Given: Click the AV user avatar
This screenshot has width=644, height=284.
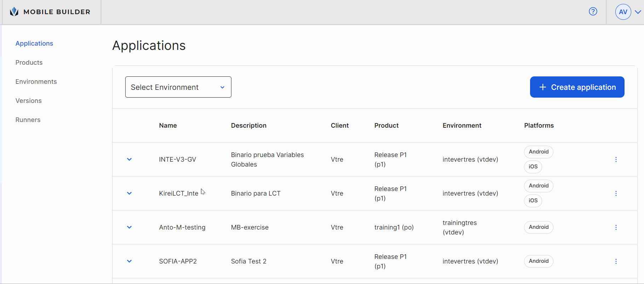Looking at the screenshot, I should click(623, 12).
